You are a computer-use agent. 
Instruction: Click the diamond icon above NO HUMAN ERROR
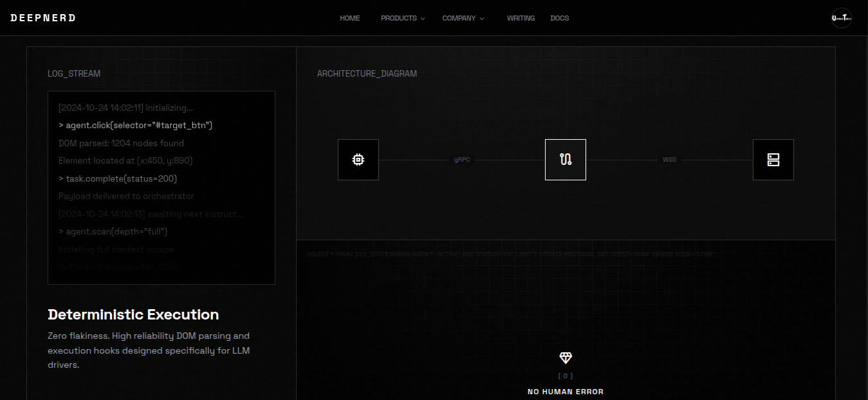click(x=566, y=358)
